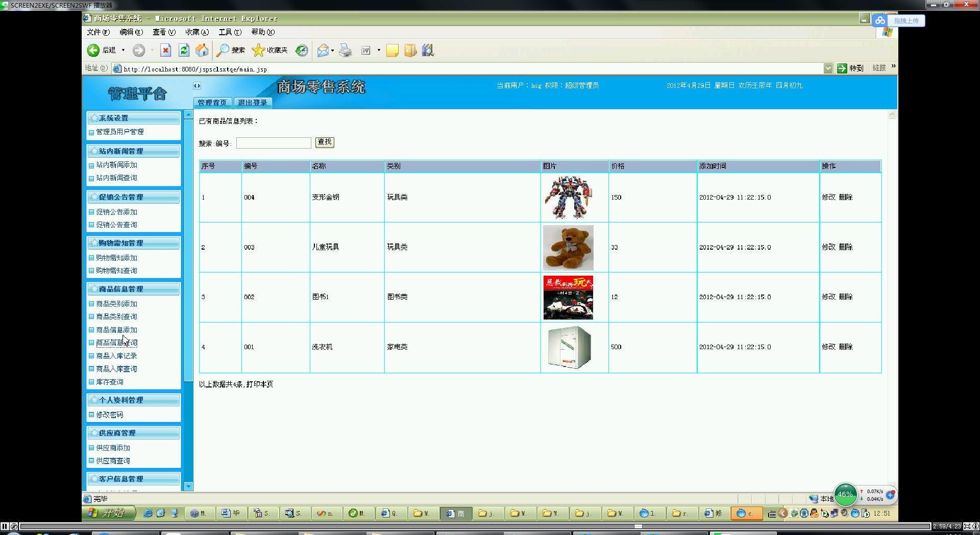Collapse the 系统设置 sidebar section header
The image size is (980, 535).
(133, 118)
